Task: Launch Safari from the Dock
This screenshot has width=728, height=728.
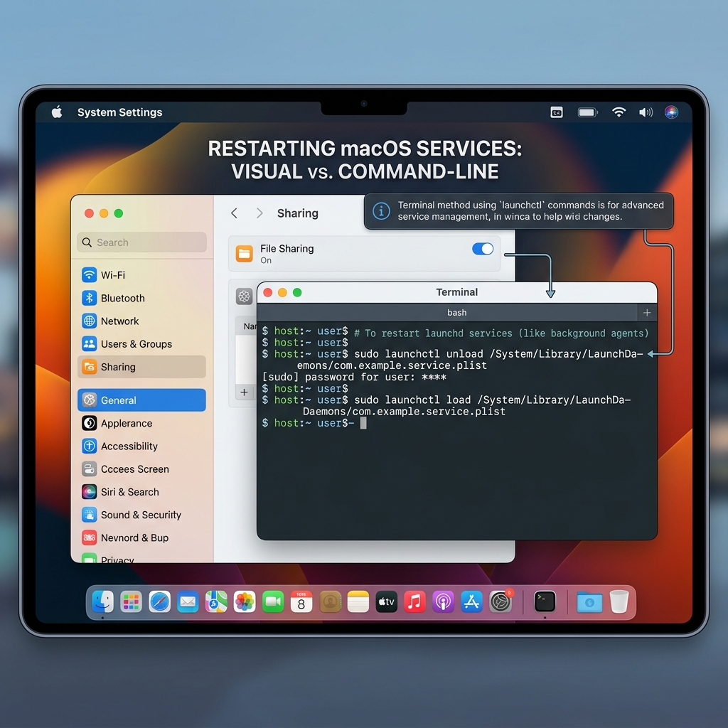Action: point(160,602)
